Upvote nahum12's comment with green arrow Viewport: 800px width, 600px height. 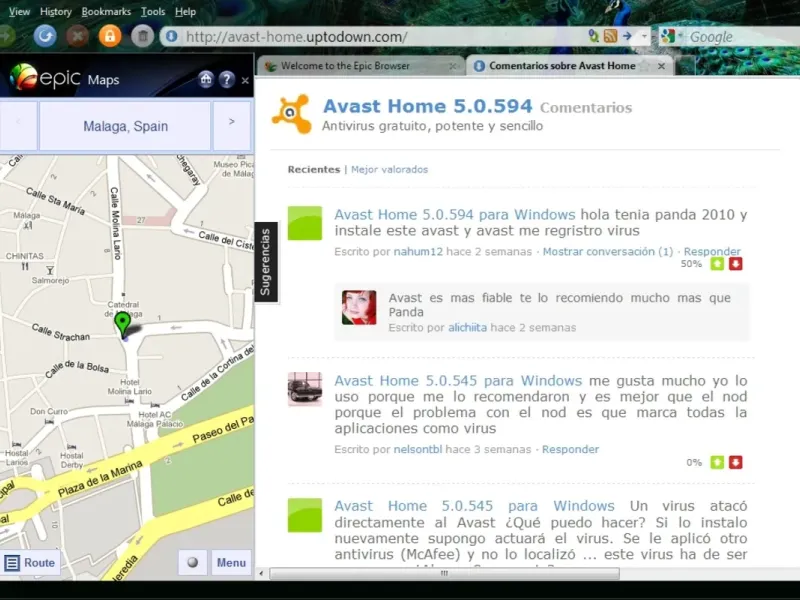717,264
